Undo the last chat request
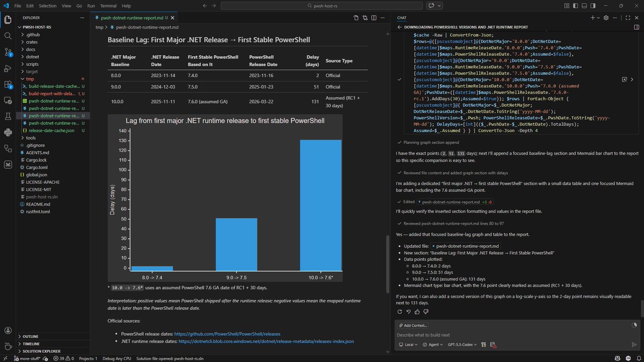644x362 pixels. point(409,312)
